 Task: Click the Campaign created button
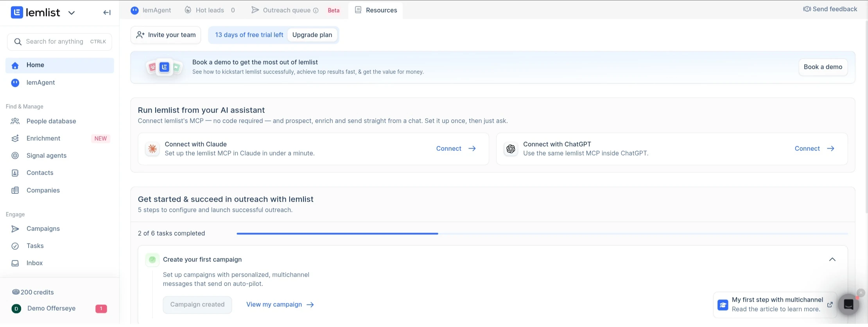coord(197,305)
